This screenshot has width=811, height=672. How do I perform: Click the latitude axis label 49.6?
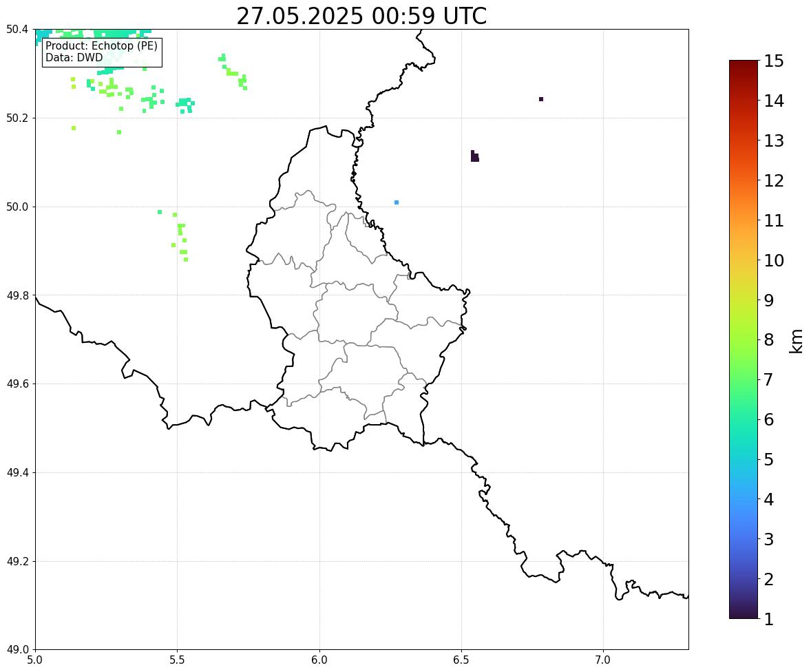pos(18,384)
